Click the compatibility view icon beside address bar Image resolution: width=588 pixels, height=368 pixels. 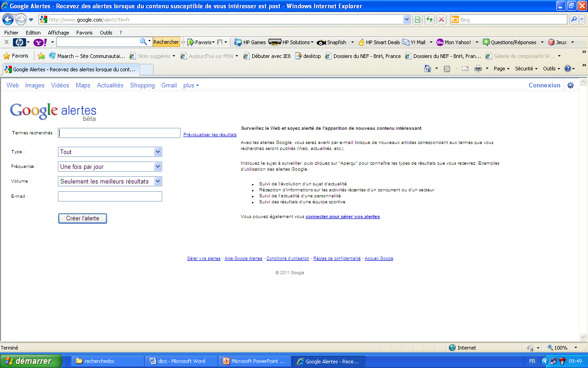418,19
